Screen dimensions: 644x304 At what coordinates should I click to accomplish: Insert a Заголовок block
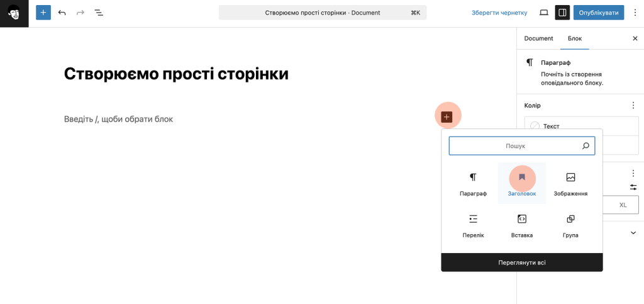tap(522, 184)
